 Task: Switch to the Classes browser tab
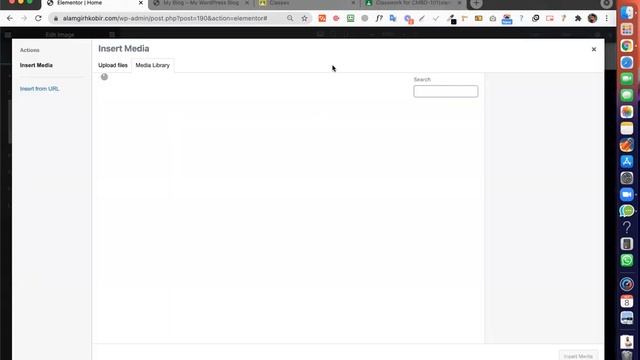[306, 3]
